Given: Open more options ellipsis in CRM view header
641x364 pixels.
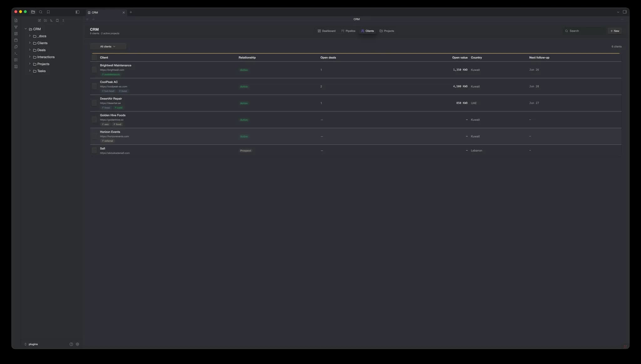Looking at the screenshot, I should 622,19.
